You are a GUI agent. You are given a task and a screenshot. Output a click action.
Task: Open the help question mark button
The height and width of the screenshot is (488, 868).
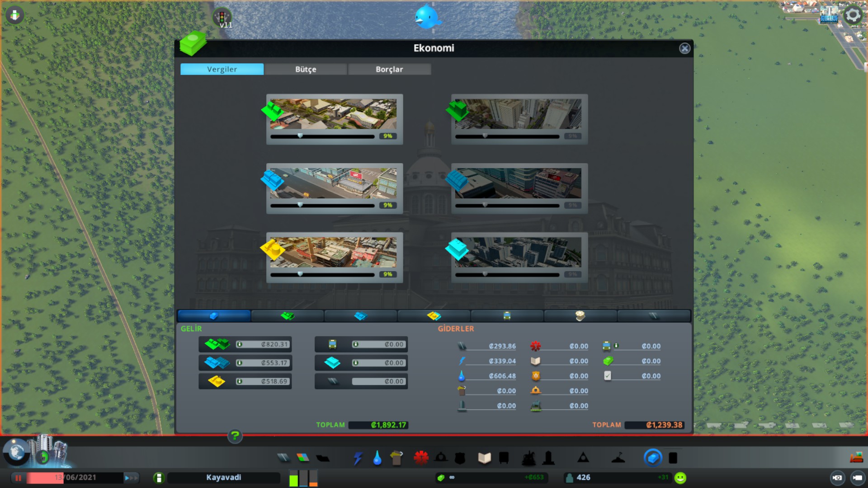[235, 436]
